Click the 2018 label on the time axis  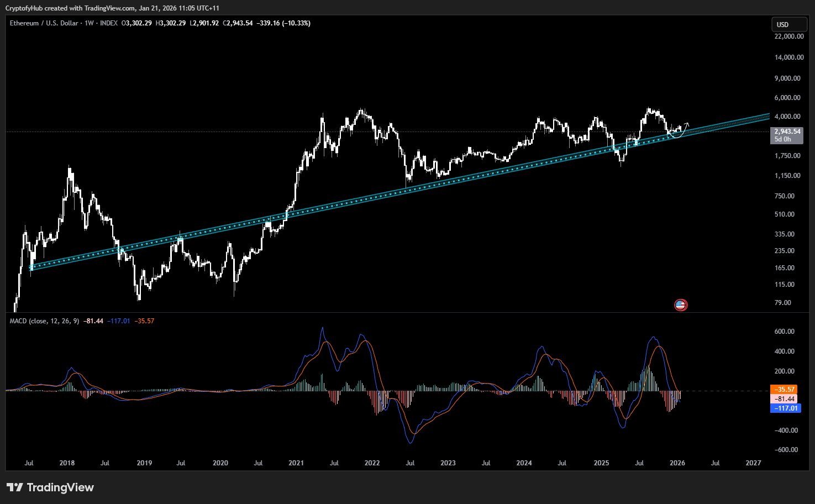click(x=67, y=463)
